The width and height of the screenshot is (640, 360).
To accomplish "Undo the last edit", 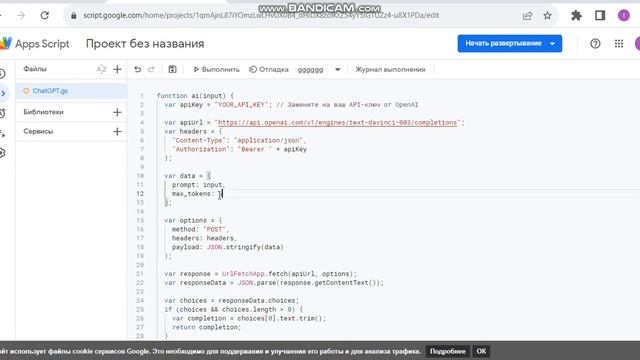I will 138,69.
